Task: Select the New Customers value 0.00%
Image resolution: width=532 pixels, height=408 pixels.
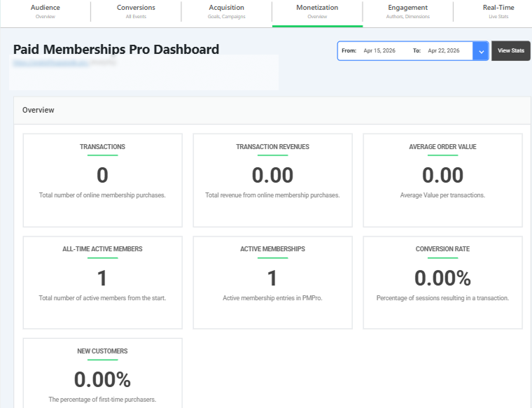Action: 102,379
